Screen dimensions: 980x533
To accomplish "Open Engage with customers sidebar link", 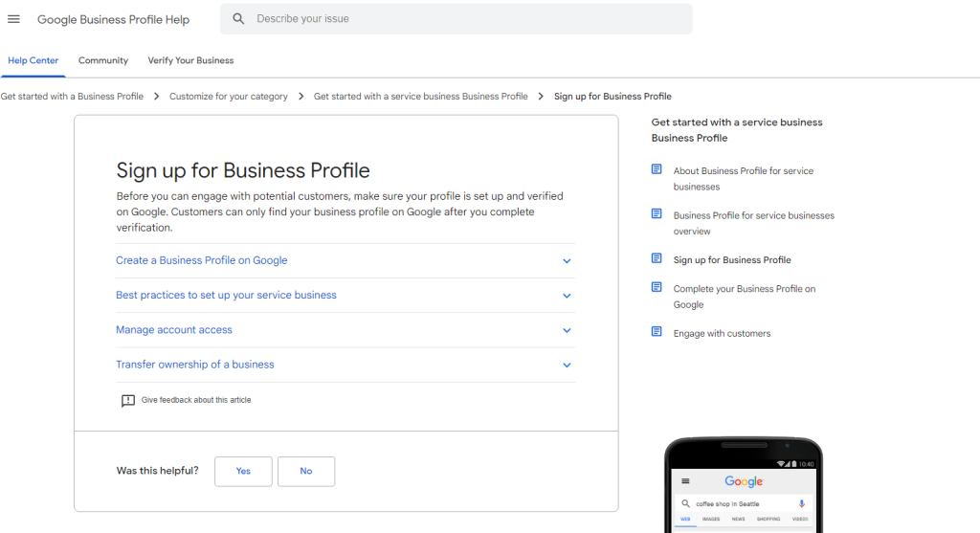I will tap(722, 334).
